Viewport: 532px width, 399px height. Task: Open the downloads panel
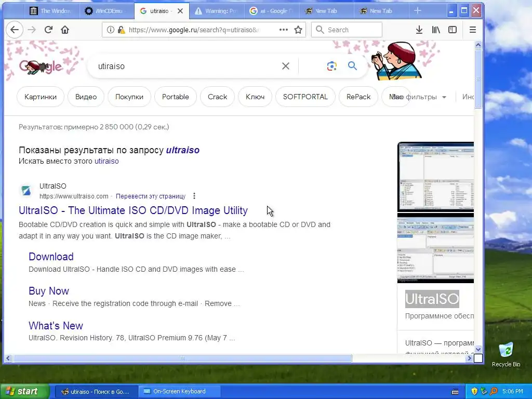(x=419, y=30)
